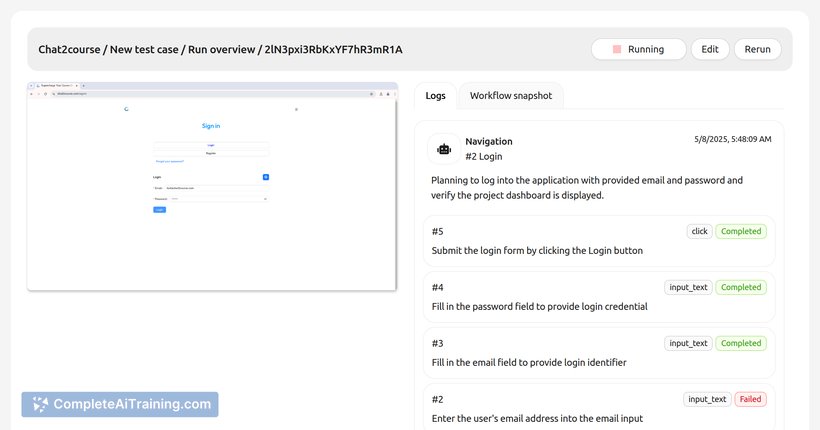
Task: Click the red Failed badge on step #2
Action: click(x=750, y=399)
